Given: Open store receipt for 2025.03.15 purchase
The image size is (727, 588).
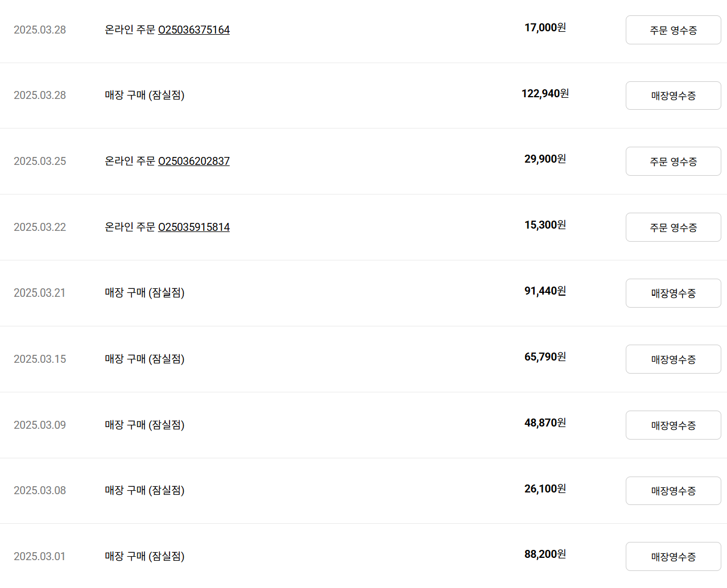Looking at the screenshot, I should (x=674, y=359).
